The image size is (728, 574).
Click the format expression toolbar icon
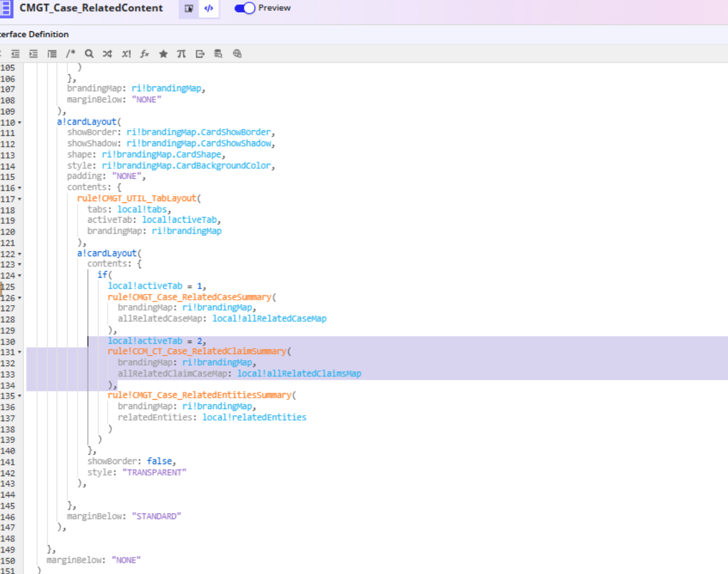[52, 54]
